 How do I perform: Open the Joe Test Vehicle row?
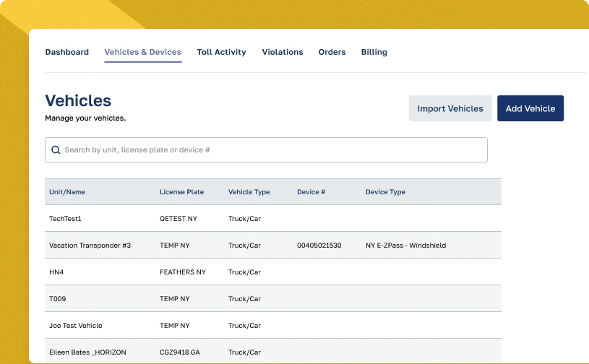tap(75, 326)
